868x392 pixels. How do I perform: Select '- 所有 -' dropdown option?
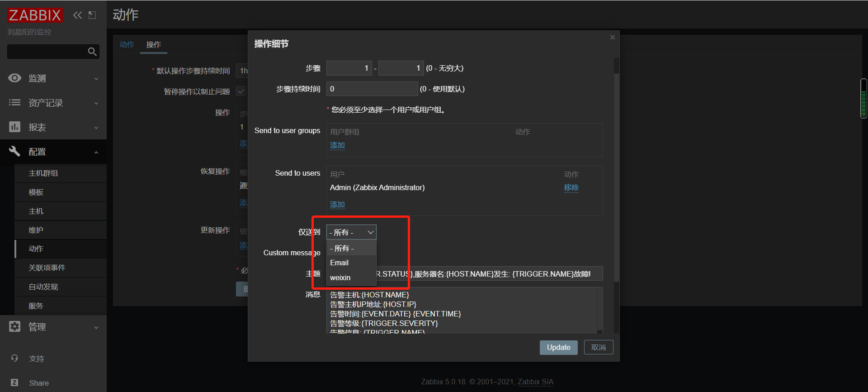coord(351,248)
